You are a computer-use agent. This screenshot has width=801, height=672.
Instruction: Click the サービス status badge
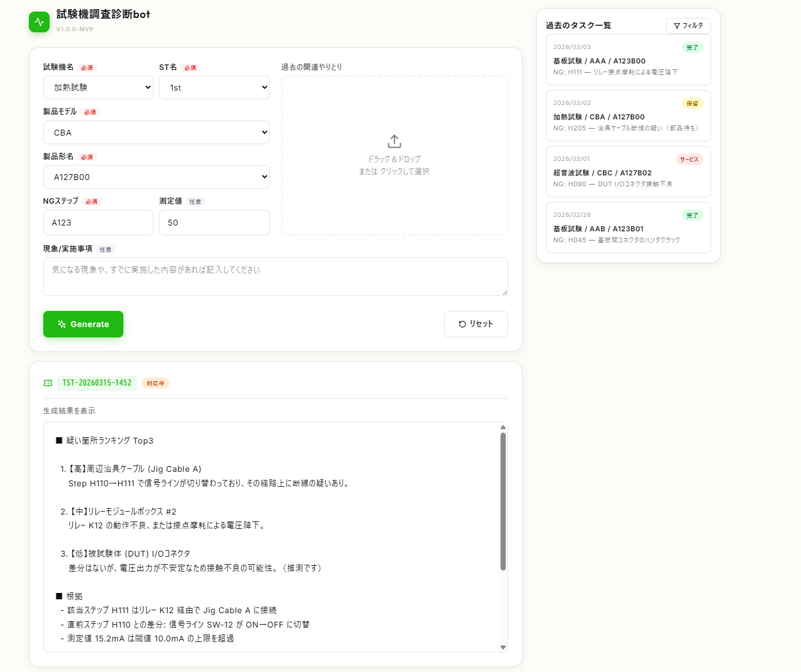click(x=689, y=160)
